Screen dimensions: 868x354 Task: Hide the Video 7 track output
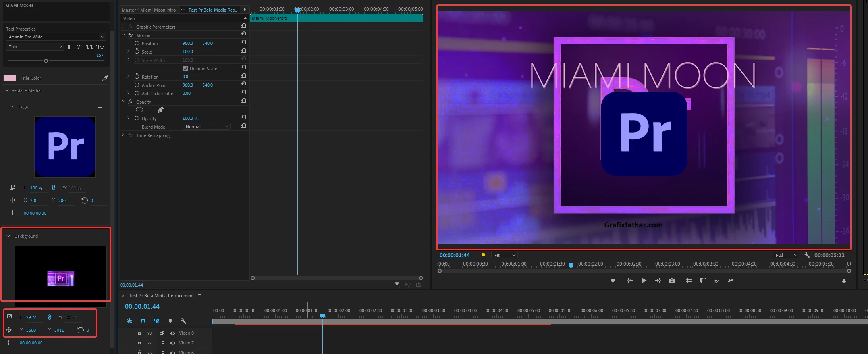point(172,343)
